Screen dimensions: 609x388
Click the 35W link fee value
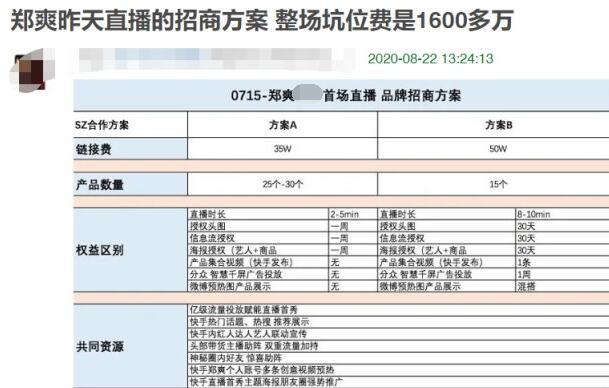[282, 149]
